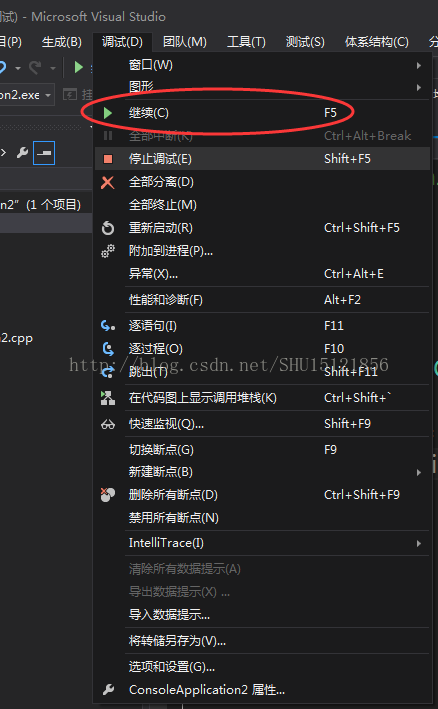Choose 逐语句(I) menu item
438x709 pixels.
tap(261, 326)
